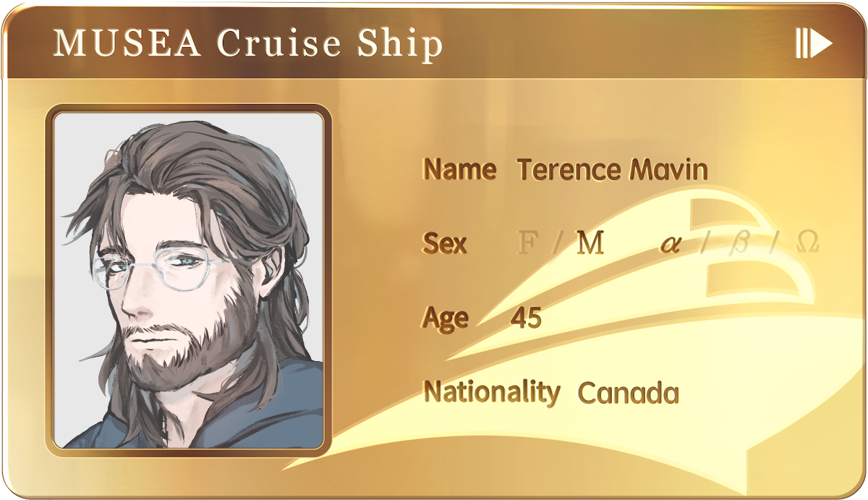
Task: Click the nationality value Canada
Action: click(x=629, y=393)
